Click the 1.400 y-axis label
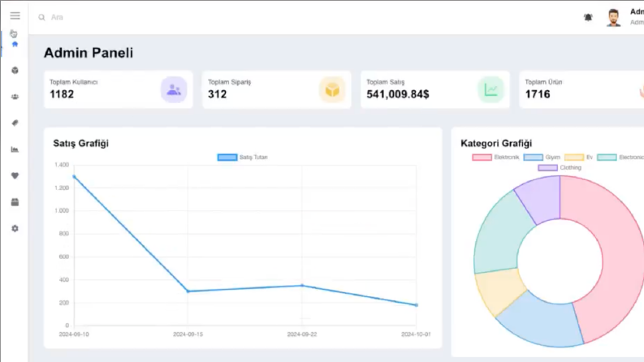Image resolution: width=644 pixels, height=362 pixels. 62,165
